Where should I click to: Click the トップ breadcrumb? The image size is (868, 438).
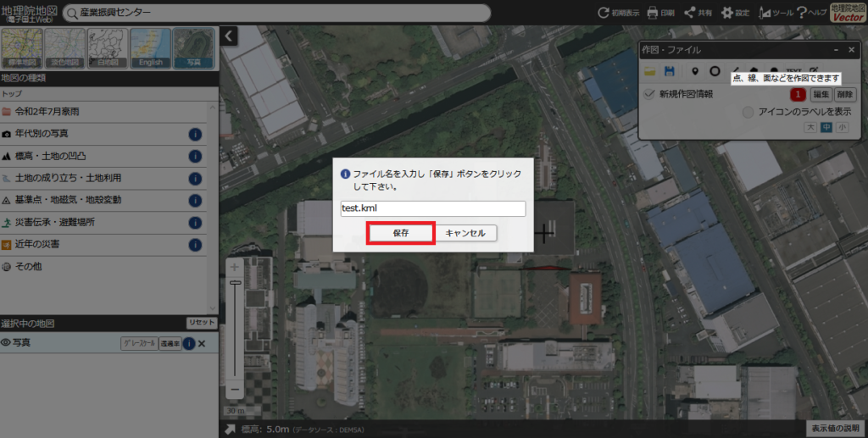[x=12, y=94]
